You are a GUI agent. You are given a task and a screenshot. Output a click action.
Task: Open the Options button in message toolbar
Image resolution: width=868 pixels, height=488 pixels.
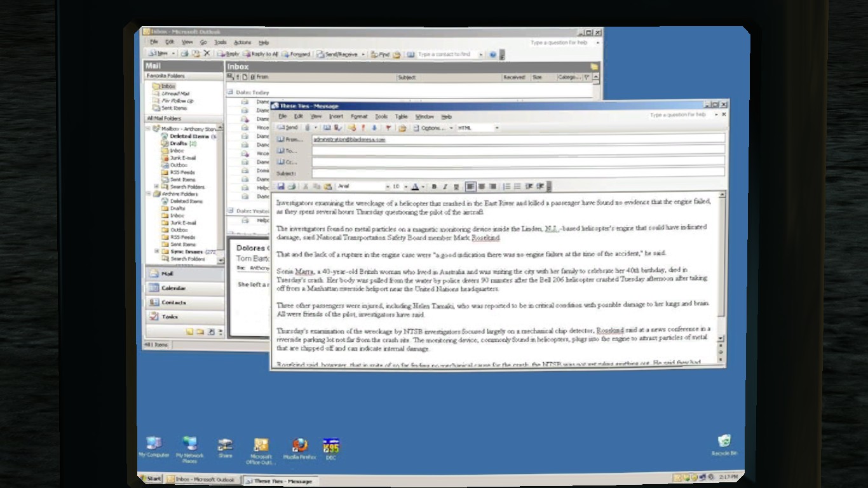428,128
